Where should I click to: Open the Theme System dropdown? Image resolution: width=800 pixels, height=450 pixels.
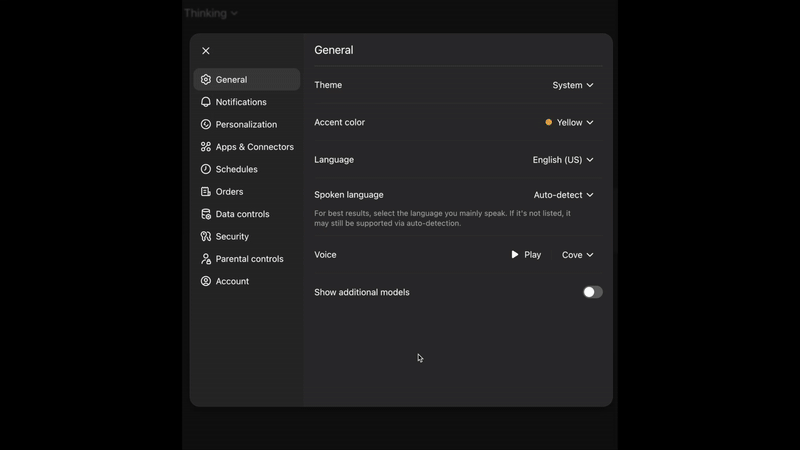(573, 85)
